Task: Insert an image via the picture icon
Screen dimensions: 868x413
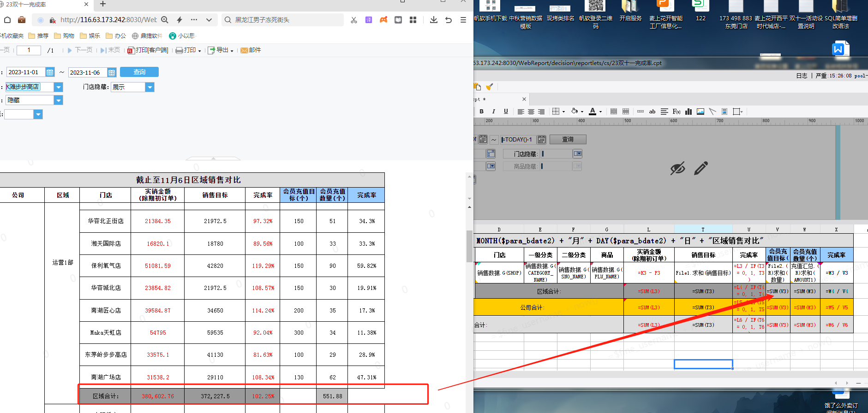Action: pyautogui.click(x=700, y=112)
